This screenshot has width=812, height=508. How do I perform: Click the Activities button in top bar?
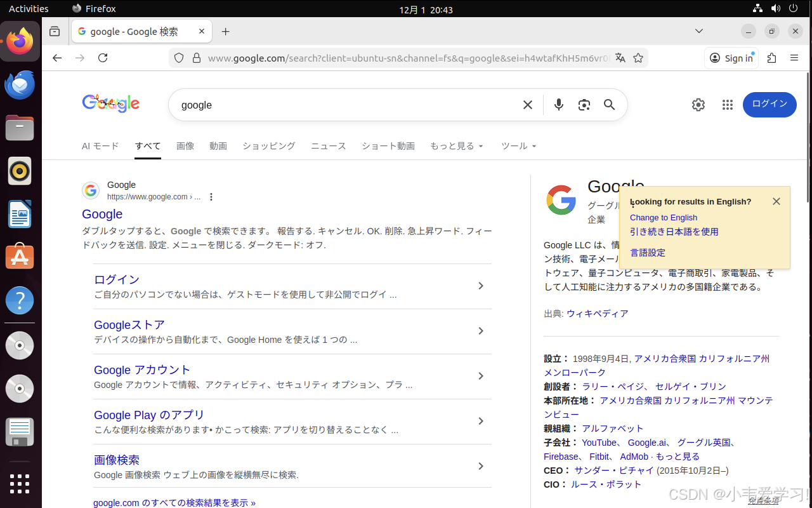tap(29, 8)
